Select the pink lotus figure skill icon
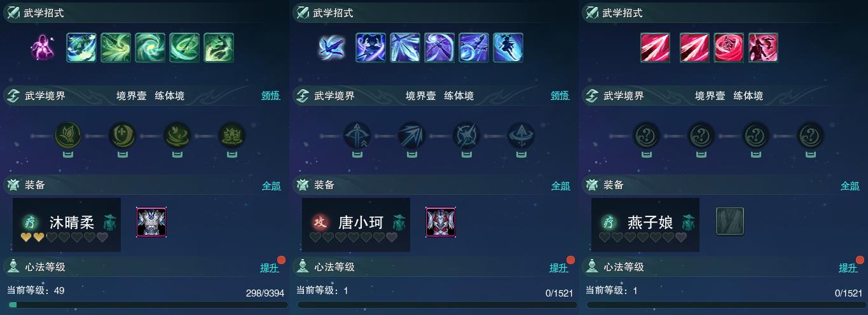 coord(42,48)
